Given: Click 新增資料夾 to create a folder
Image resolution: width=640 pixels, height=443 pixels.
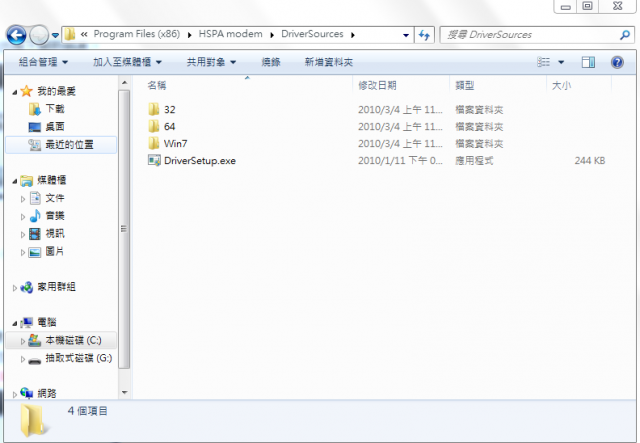Looking at the screenshot, I should [x=329, y=62].
